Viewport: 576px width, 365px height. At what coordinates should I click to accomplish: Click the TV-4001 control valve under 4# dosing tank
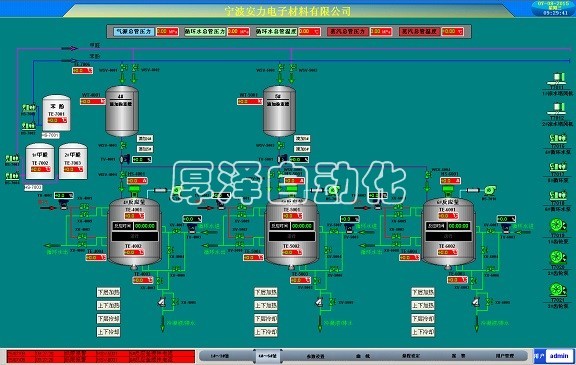[x=125, y=159]
